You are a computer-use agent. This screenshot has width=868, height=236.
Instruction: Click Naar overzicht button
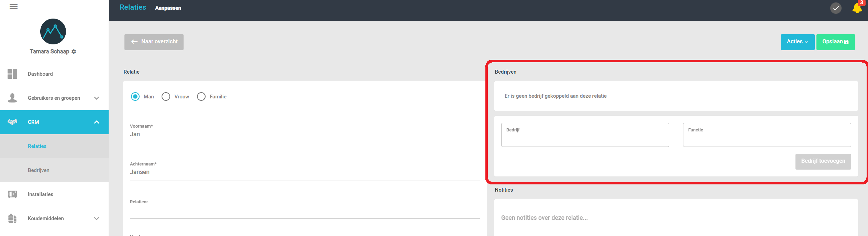point(154,42)
